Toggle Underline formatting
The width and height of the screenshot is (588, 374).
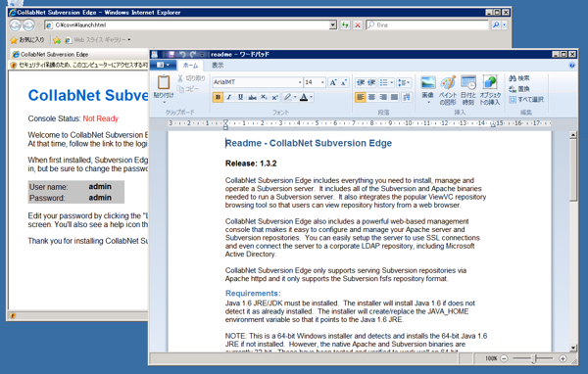[240, 98]
